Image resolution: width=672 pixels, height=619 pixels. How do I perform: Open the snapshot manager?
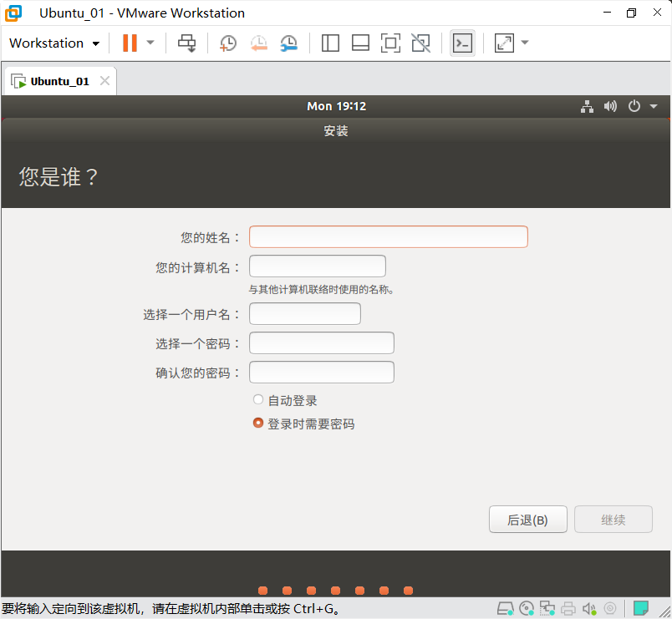pyautogui.click(x=289, y=43)
